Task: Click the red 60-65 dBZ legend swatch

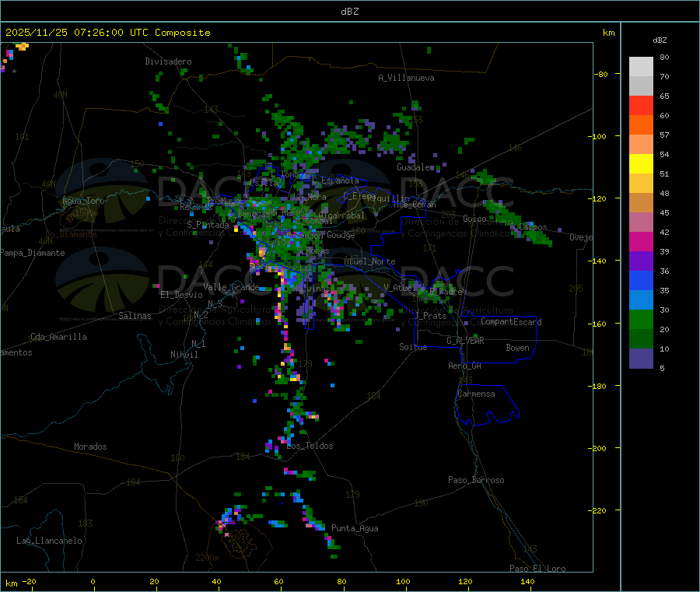Action: 641,105
